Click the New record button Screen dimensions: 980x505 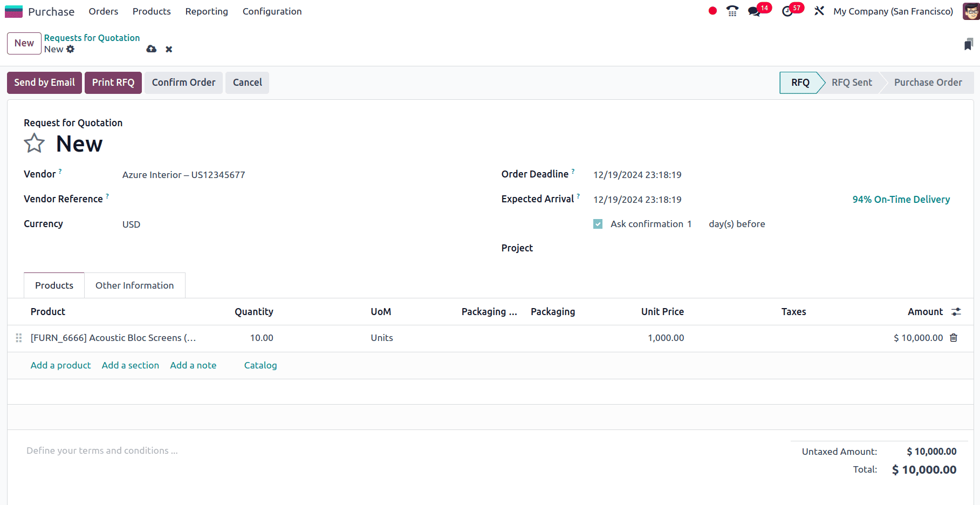coord(24,43)
